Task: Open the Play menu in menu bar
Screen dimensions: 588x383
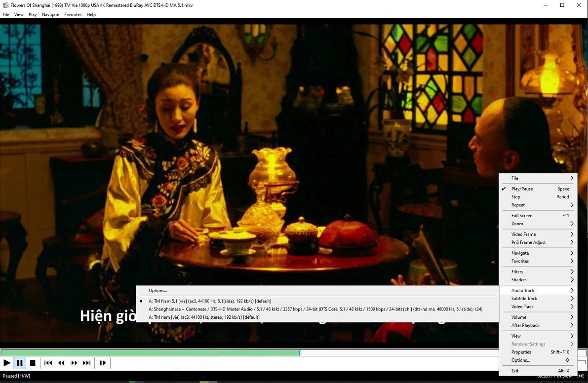Action: 33,15
